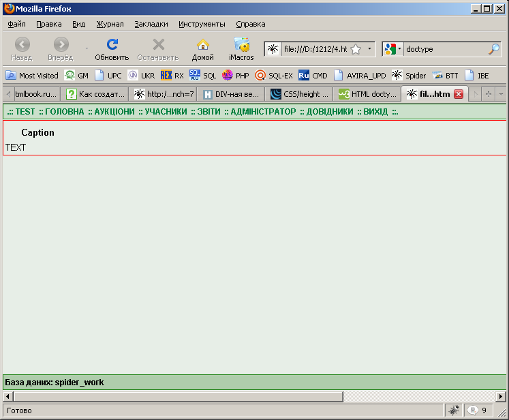509x420 pixels.
Task: Open the back/forward history dropdown arrow
Action: coord(87,49)
